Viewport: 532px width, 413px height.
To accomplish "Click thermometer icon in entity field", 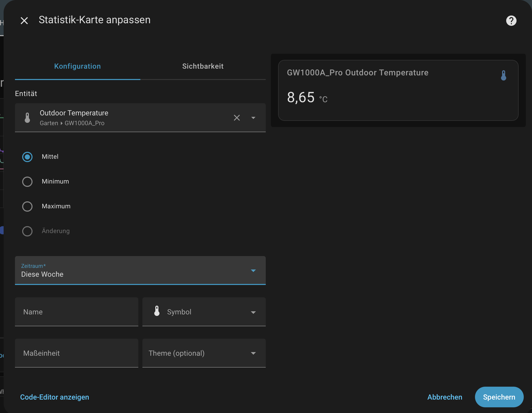I will (x=27, y=118).
